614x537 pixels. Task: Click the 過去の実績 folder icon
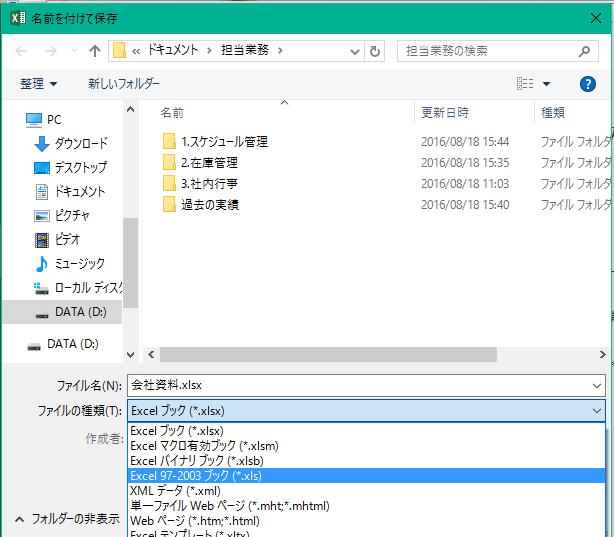coord(169,204)
